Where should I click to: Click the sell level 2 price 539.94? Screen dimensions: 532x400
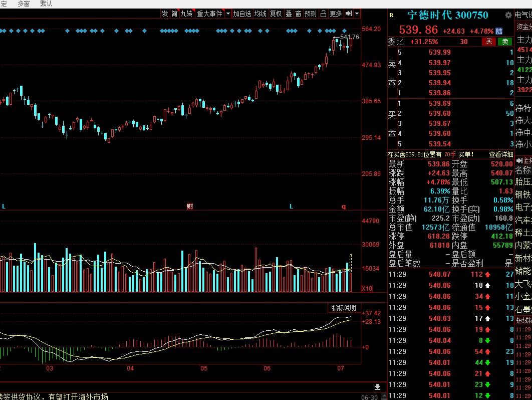[440, 83]
